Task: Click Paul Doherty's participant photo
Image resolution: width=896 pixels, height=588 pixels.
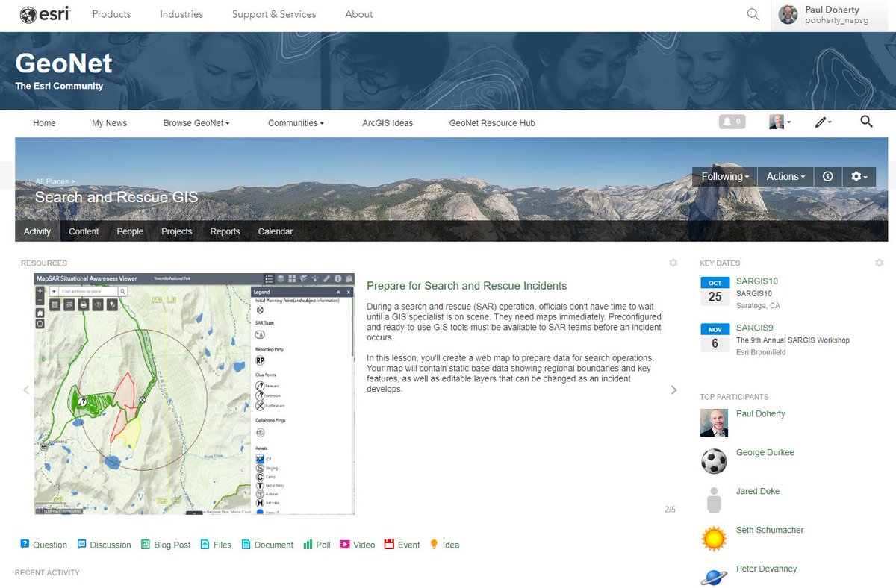Action: pyautogui.click(x=714, y=422)
